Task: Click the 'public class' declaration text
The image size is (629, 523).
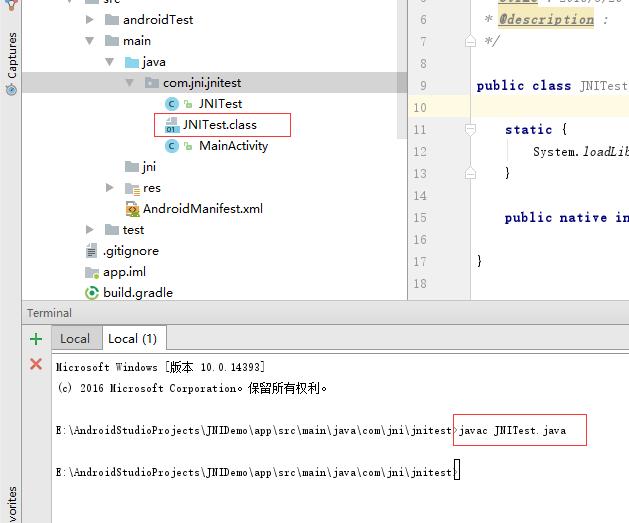Action: pos(523,86)
